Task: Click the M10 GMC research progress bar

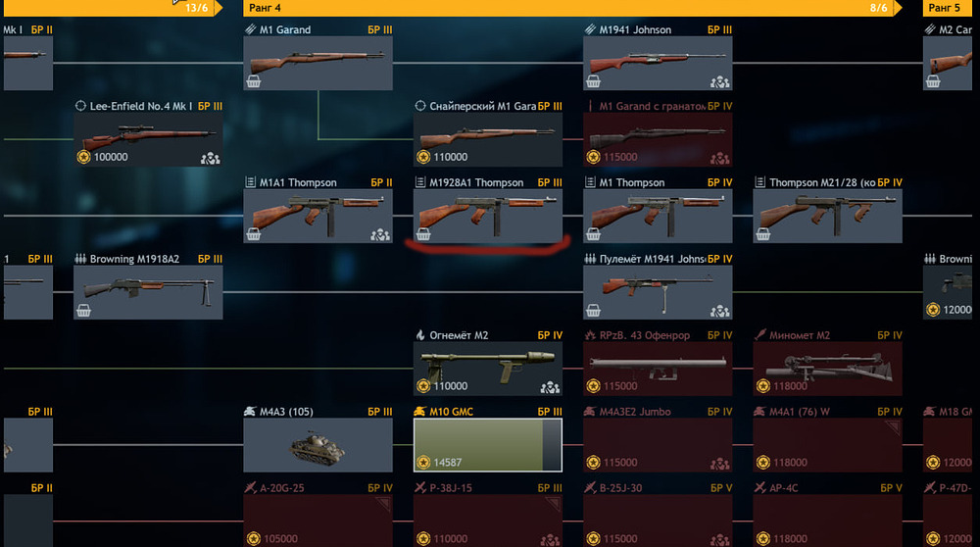Action: pyautogui.click(x=487, y=444)
